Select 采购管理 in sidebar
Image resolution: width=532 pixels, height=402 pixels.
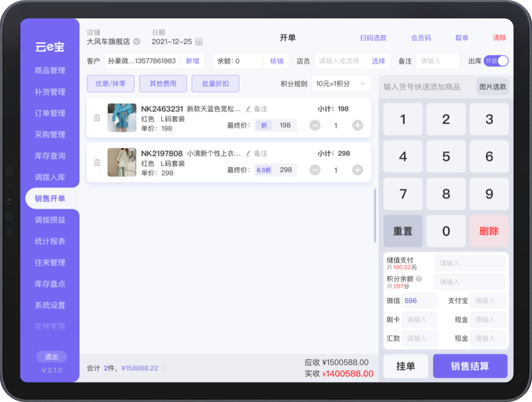click(50, 135)
